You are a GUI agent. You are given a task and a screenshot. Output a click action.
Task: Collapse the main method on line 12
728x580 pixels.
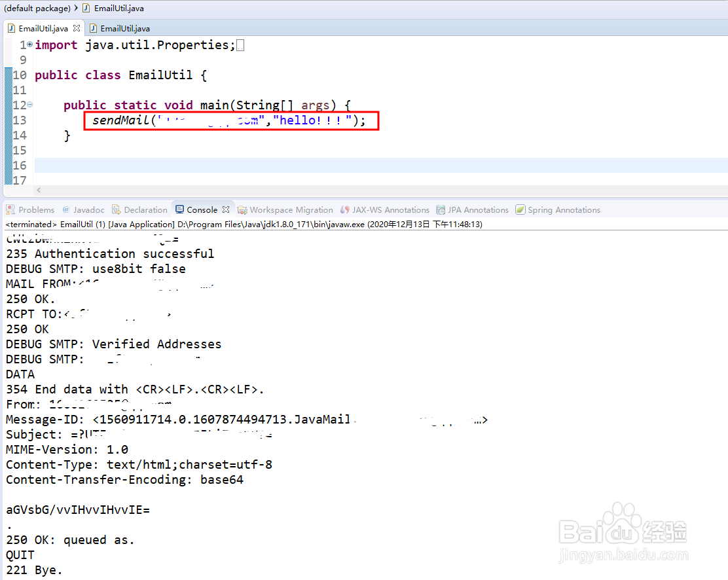click(30, 105)
